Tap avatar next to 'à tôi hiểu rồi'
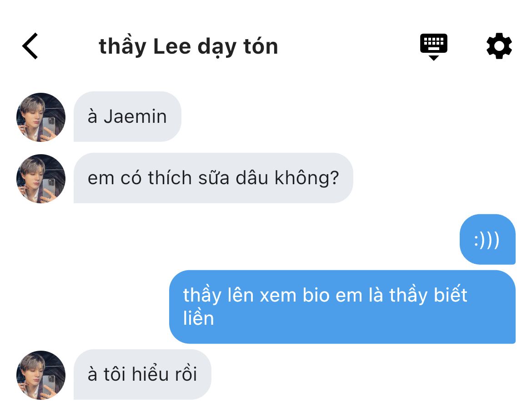This screenshot has width=532, height=408. coord(41,375)
